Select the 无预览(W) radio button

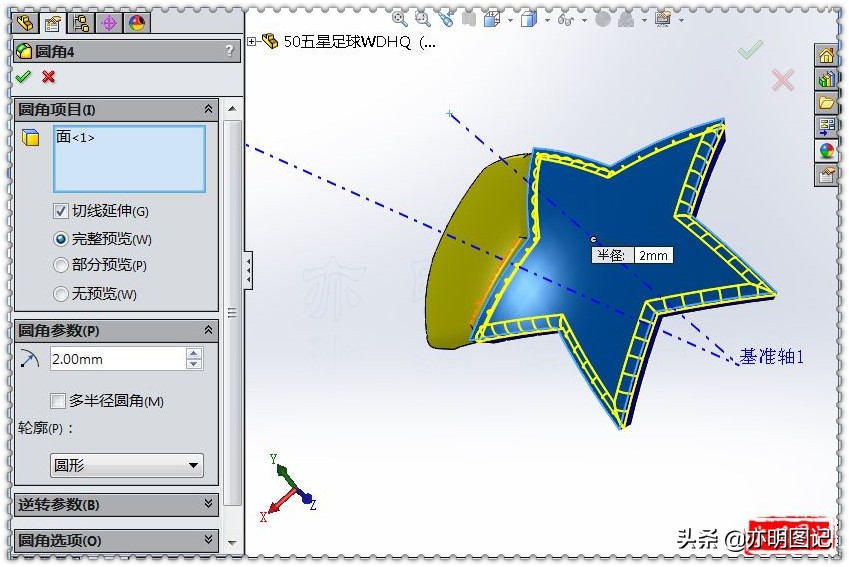click(x=61, y=294)
